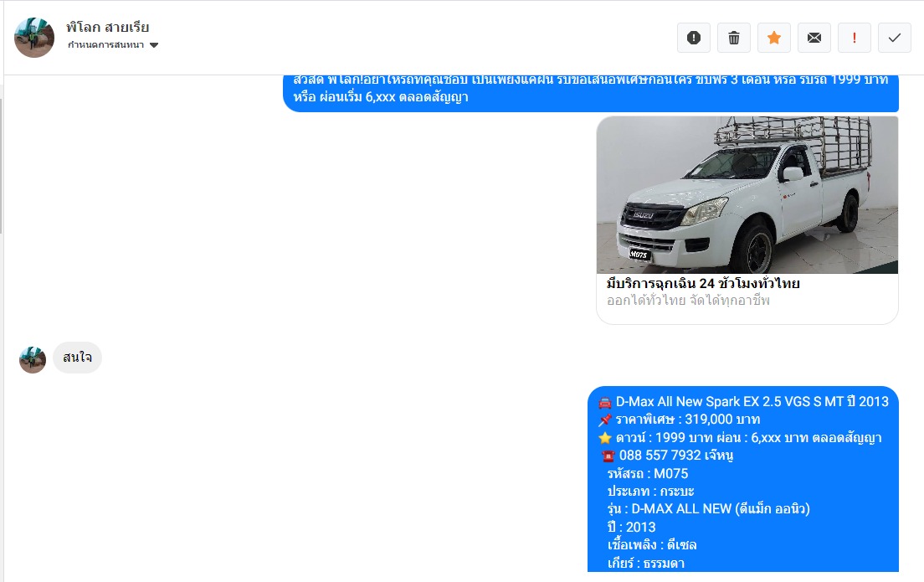Click the gear line เกียร์ : ธรรมดา
924x582 pixels.
646,563
